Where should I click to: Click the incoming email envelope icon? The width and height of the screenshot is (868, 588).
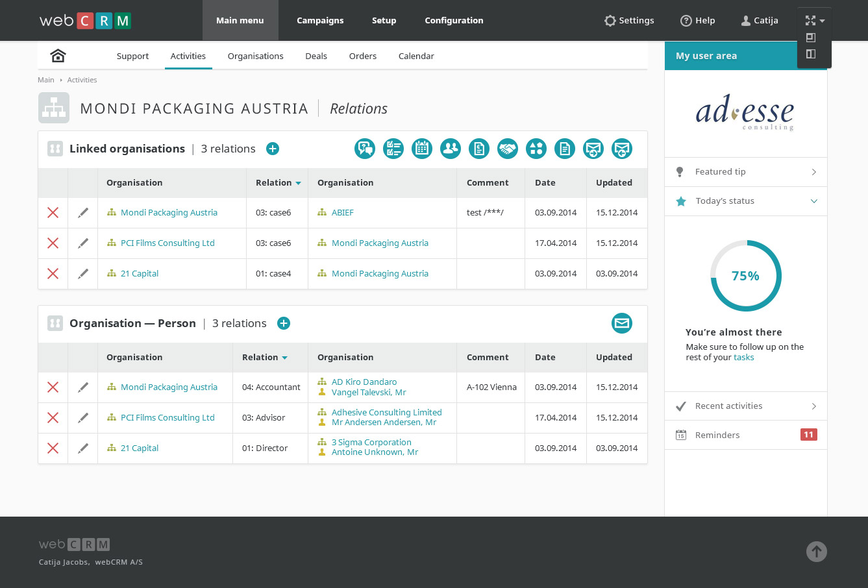(x=622, y=149)
